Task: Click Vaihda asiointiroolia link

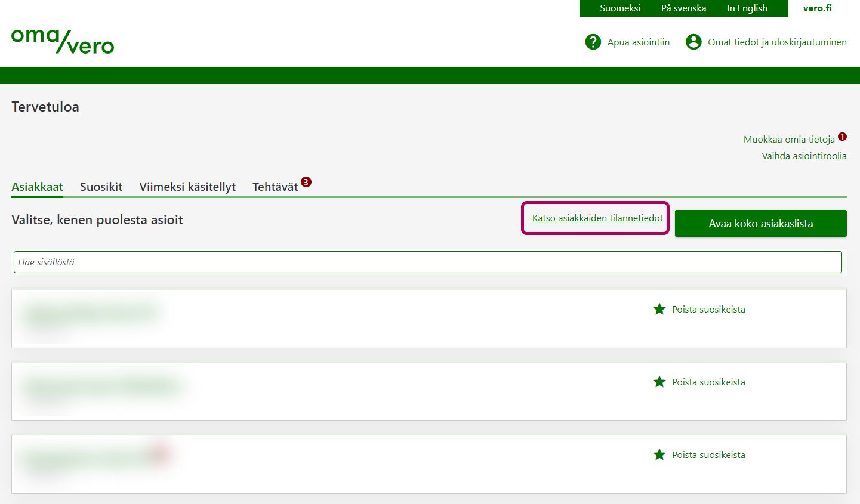Action: pyautogui.click(x=804, y=156)
